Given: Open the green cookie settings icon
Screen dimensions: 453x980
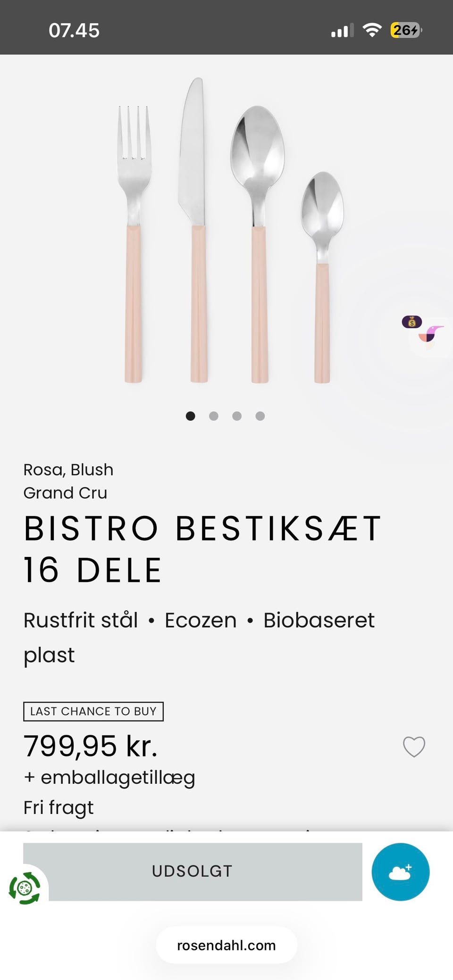Looking at the screenshot, I should [25, 889].
